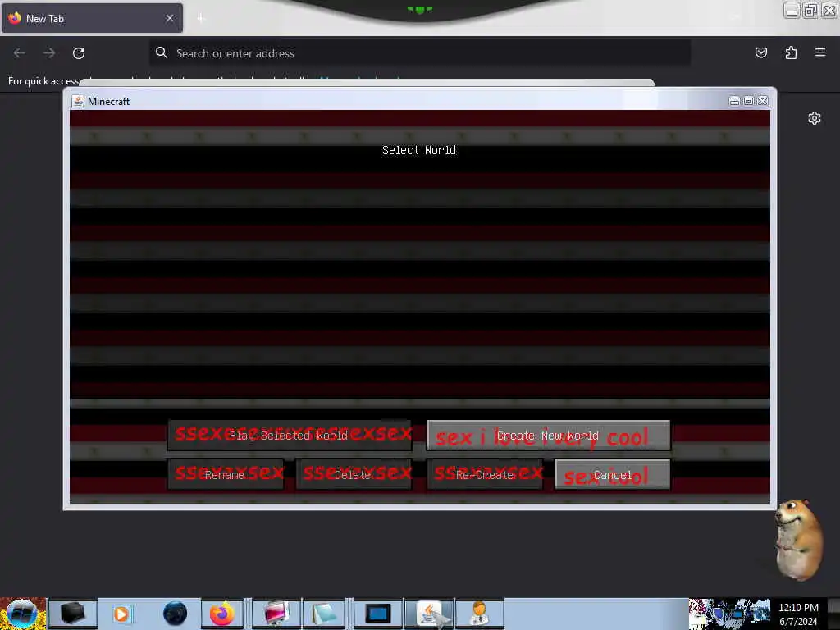Screen dimensions: 840x630
Task: Minimize the Minecraft window
Action: [734, 101]
